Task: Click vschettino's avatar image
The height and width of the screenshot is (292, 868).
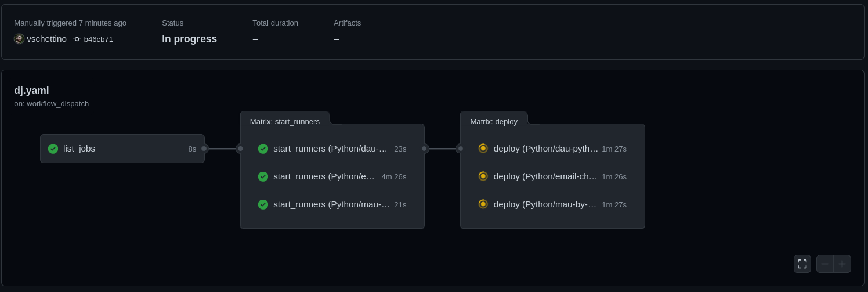Action: point(19,39)
